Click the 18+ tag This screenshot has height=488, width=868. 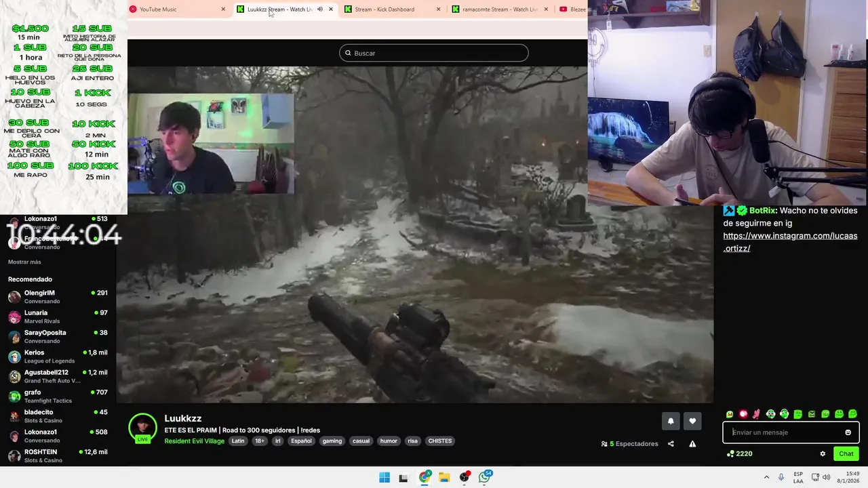point(260,441)
